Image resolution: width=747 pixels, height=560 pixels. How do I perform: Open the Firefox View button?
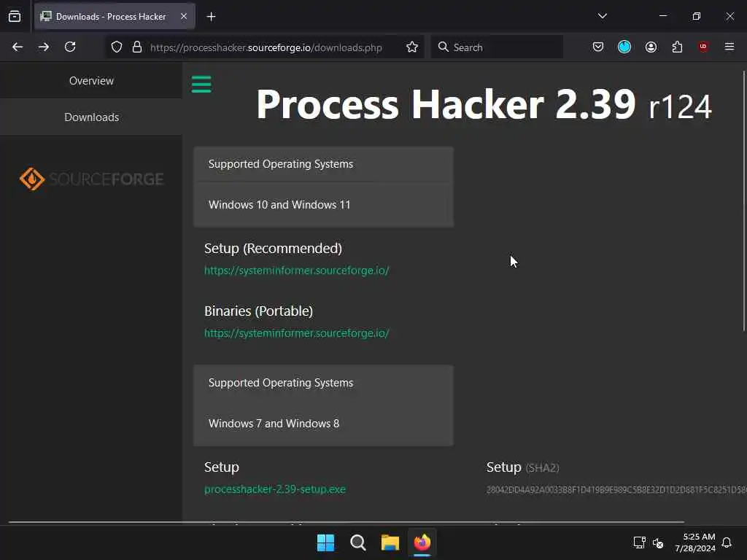[15, 17]
